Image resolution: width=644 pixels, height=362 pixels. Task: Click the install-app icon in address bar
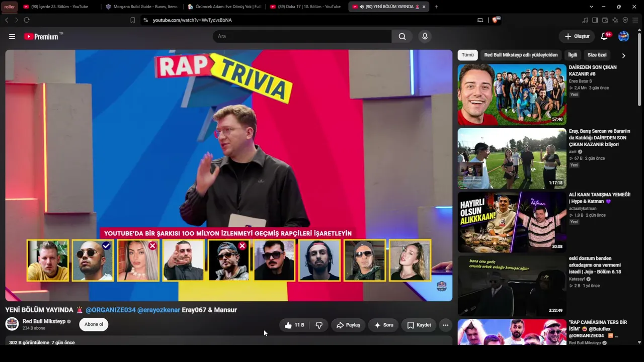coord(480,20)
